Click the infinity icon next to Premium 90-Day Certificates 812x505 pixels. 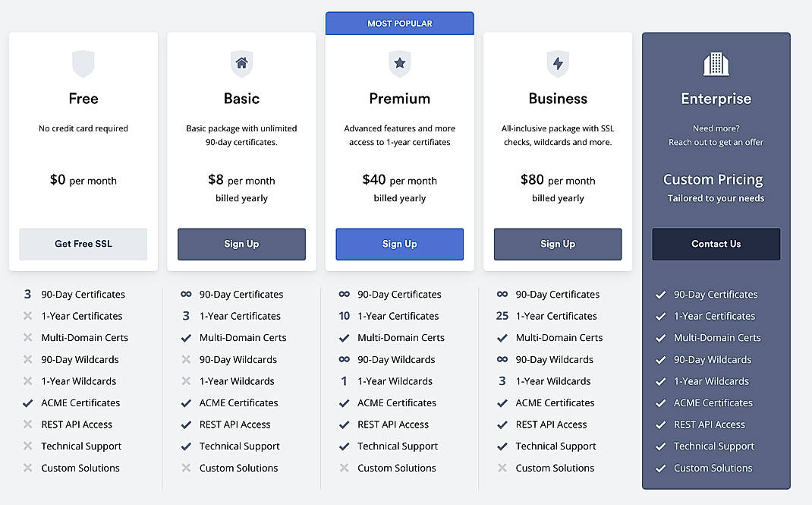pyautogui.click(x=344, y=294)
